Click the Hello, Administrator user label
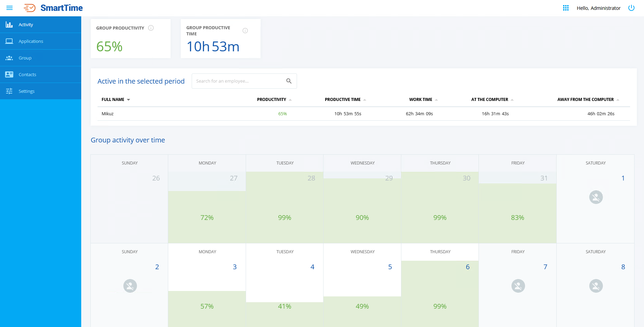This screenshot has height=327, width=644. pos(598,8)
